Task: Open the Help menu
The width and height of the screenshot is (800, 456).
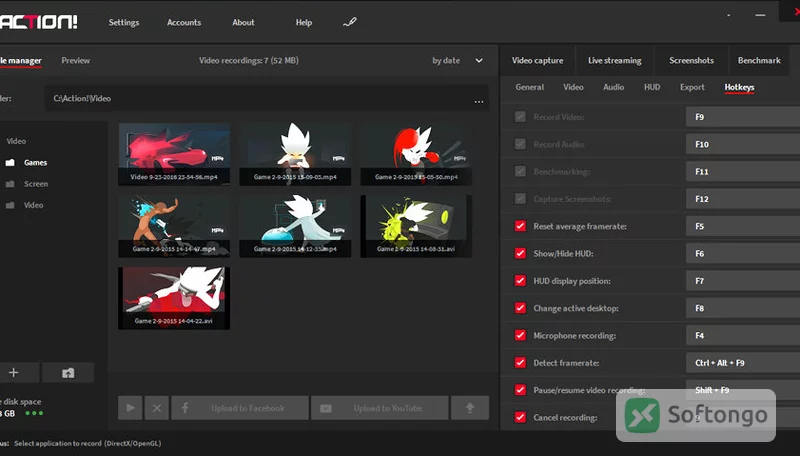Action: point(304,22)
